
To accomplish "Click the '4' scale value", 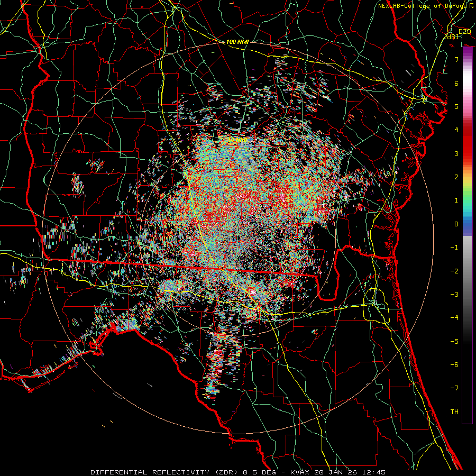I will (x=456, y=130).
